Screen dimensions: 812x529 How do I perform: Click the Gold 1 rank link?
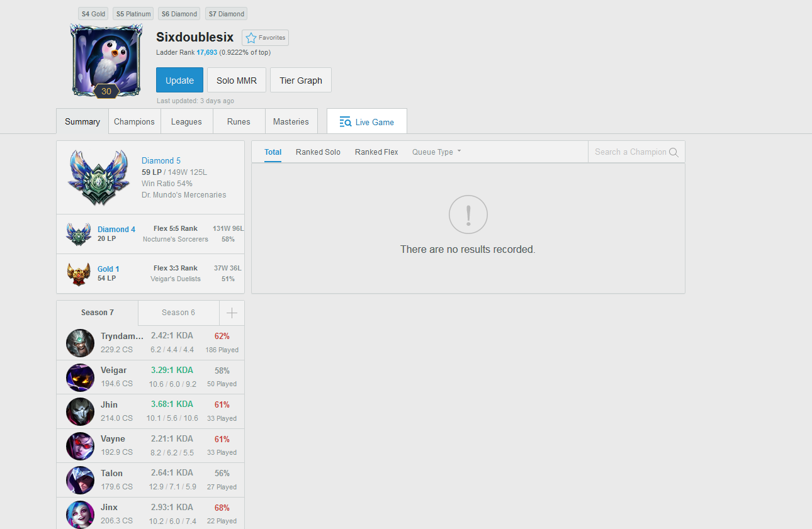click(x=108, y=269)
